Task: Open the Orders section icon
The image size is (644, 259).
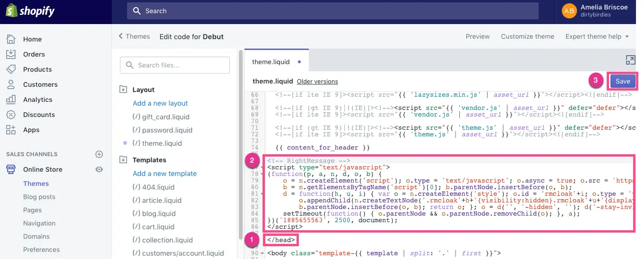Action: pos(11,54)
